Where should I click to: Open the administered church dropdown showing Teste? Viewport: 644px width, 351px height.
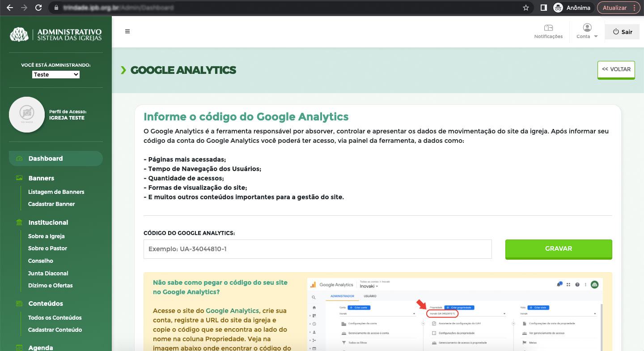(x=56, y=74)
